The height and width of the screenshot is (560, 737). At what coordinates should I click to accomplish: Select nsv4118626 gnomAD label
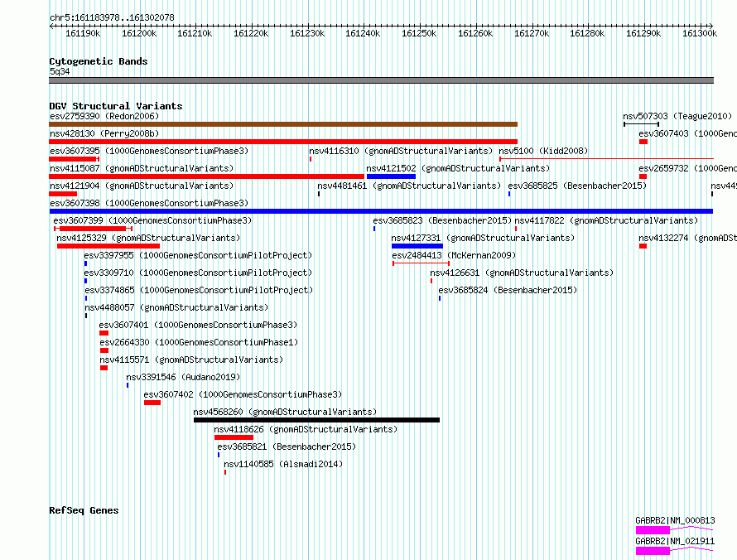tap(306, 429)
